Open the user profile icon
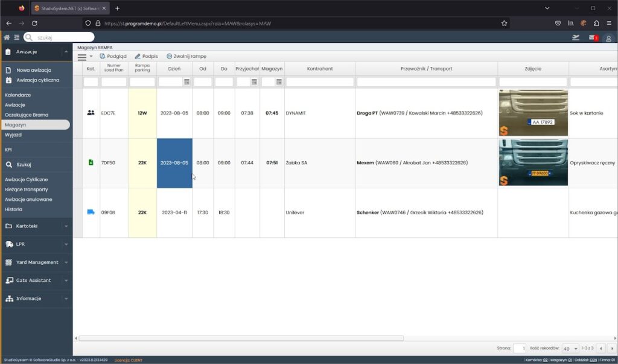618x364 pixels. (608, 38)
